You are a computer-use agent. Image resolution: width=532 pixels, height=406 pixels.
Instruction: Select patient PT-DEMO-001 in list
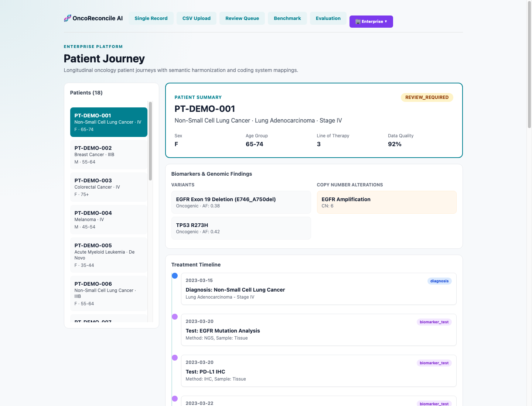109,122
